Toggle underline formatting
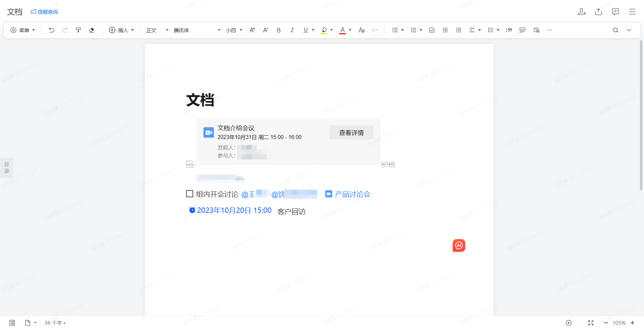The height and width of the screenshot is (329, 644). point(306,30)
